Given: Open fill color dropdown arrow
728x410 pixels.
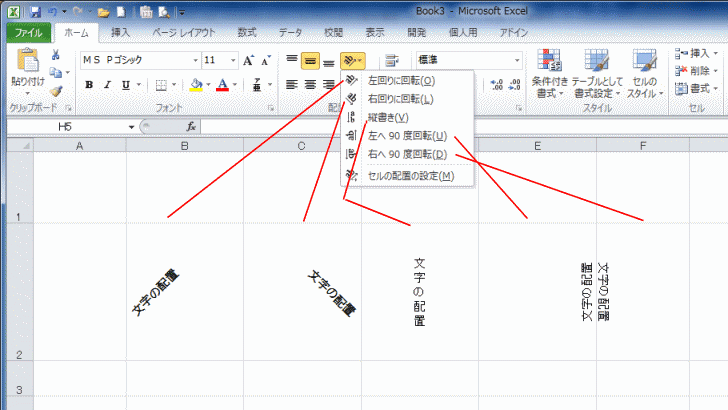Looking at the screenshot, I should (208, 85).
